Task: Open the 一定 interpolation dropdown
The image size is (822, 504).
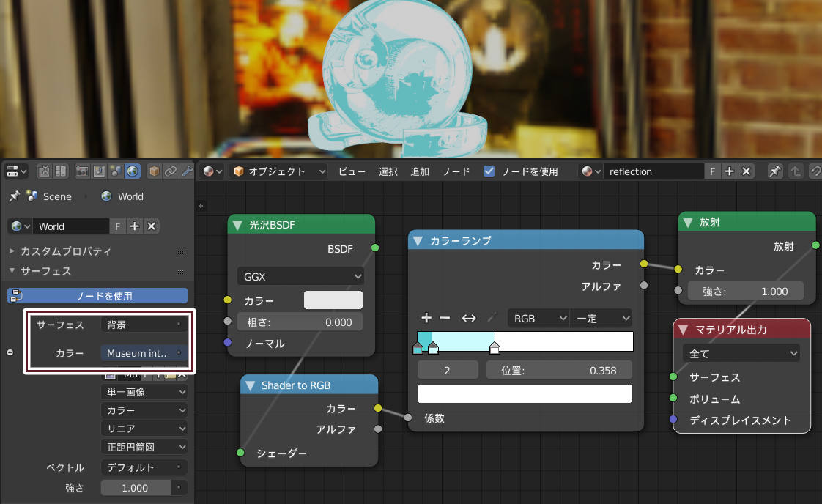Action: (601, 319)
